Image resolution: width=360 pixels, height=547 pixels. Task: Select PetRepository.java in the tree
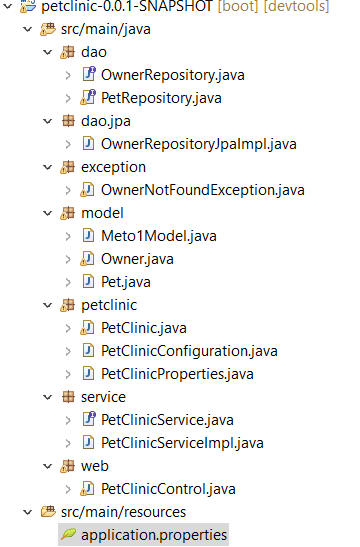[x=161, y=98]
